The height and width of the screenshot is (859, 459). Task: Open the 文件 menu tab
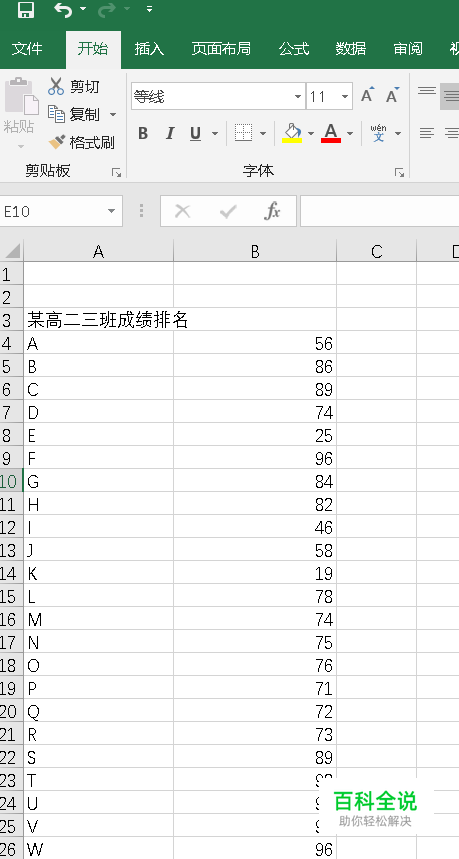coord(27,49)
